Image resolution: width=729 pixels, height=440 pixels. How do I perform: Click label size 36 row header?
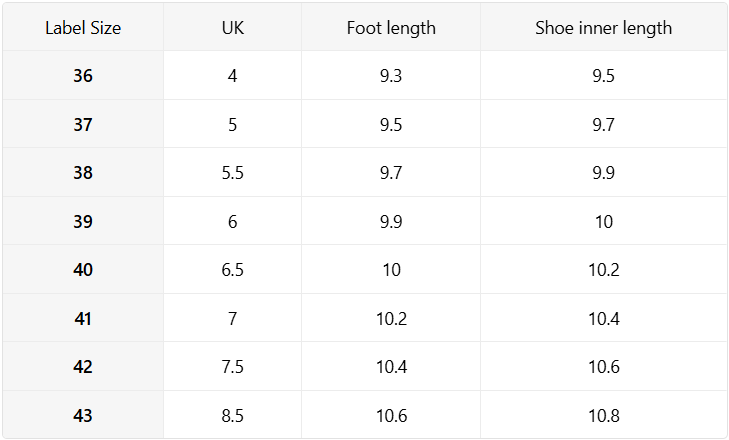(x=83, y=76)
